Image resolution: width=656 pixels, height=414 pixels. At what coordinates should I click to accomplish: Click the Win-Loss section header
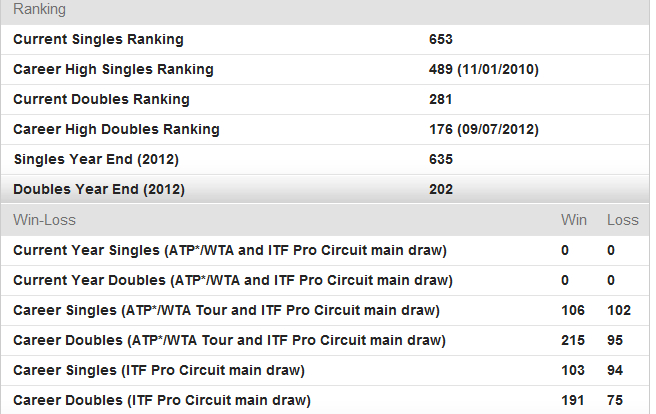[x=44, y=220]
